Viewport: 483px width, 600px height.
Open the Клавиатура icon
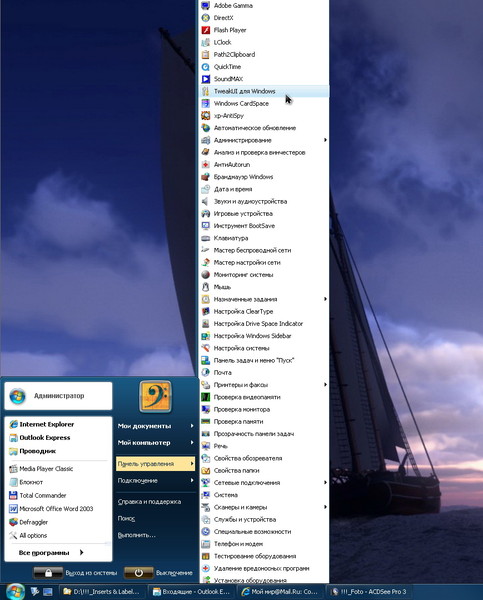[x=206, y=238]
